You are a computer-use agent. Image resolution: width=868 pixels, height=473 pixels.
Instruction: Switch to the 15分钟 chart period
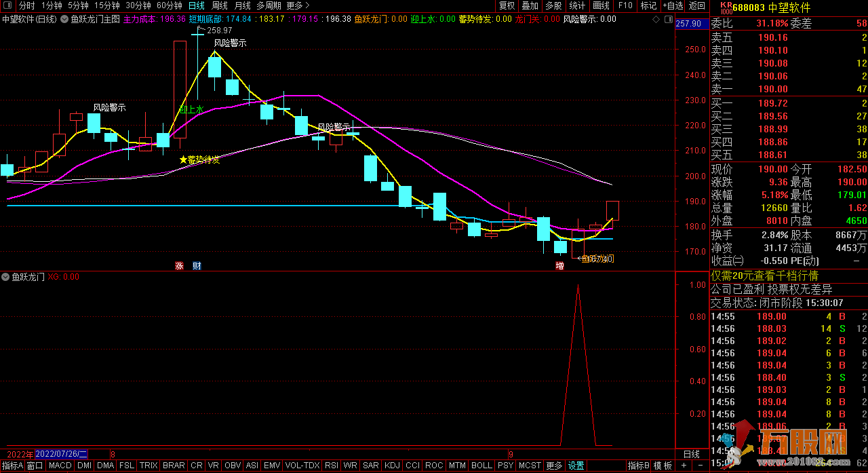click(x=107, y=5)
